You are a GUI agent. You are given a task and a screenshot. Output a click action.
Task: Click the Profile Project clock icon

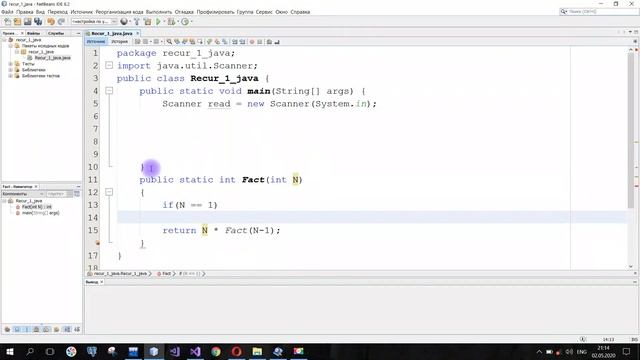pyautogui.click(x=185, y=22)
